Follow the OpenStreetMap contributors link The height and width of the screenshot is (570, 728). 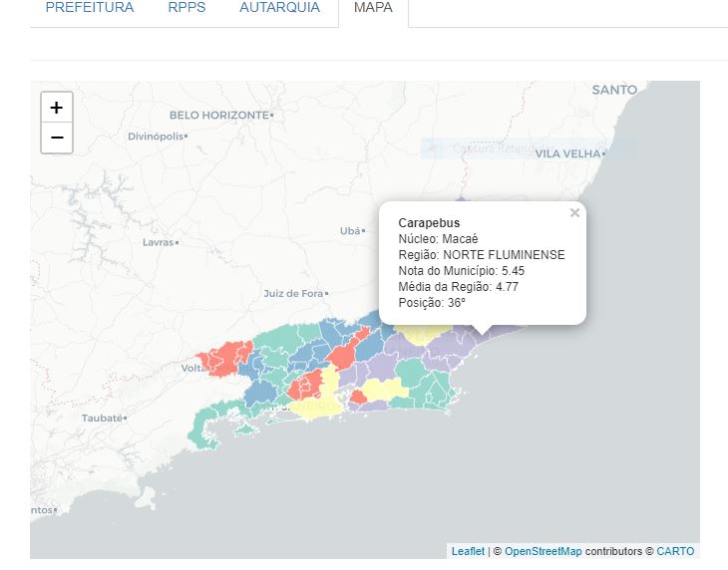544,551
